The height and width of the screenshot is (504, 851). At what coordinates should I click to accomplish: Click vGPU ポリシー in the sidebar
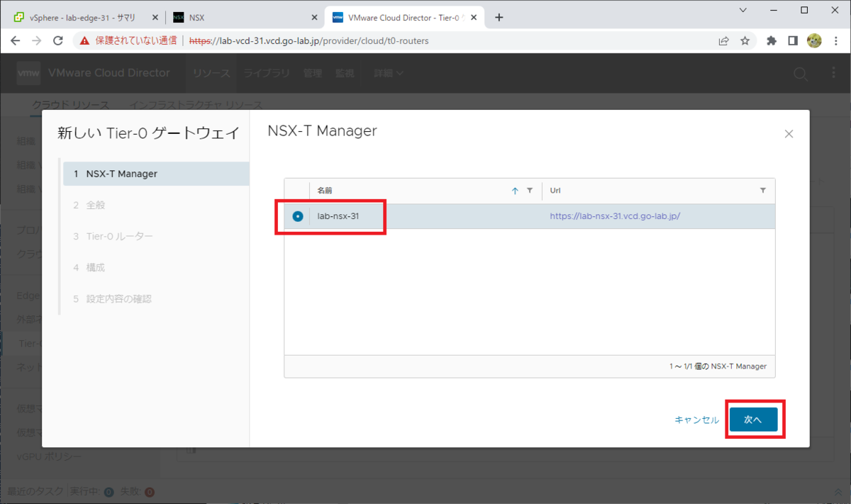[x=50, y=457]
